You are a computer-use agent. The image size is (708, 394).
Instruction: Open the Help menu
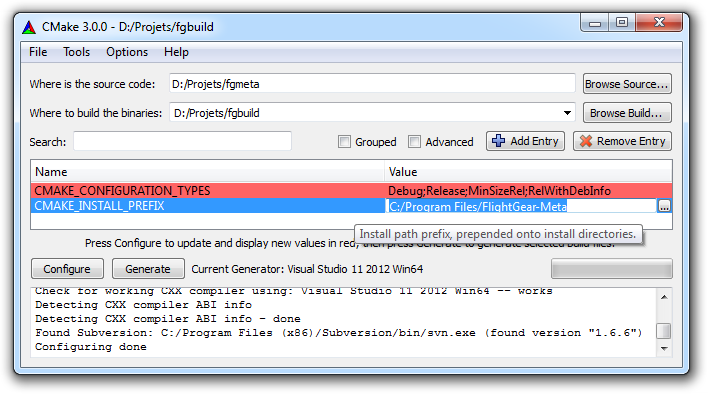pyautogui.click(x=176, y=52)
